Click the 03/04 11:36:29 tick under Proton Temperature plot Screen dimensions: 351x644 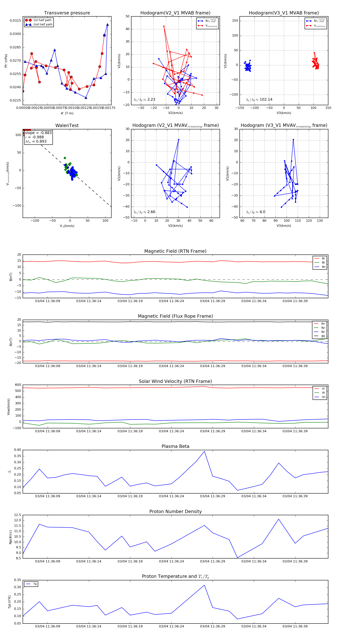[x=213, y=626]
